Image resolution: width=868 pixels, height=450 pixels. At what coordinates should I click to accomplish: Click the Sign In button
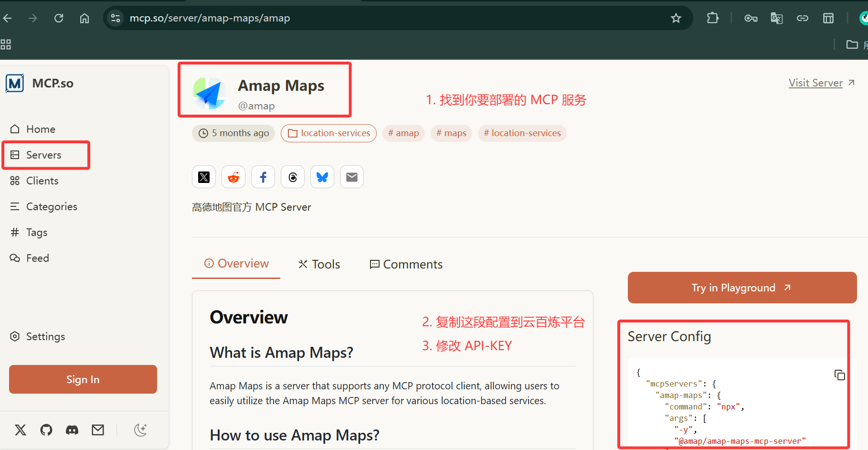tap(83, 379)
